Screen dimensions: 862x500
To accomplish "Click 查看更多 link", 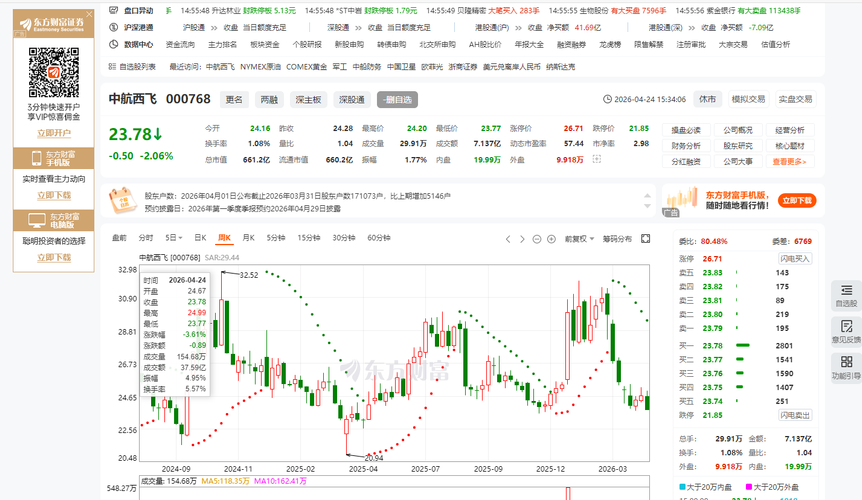I will 789,162.
